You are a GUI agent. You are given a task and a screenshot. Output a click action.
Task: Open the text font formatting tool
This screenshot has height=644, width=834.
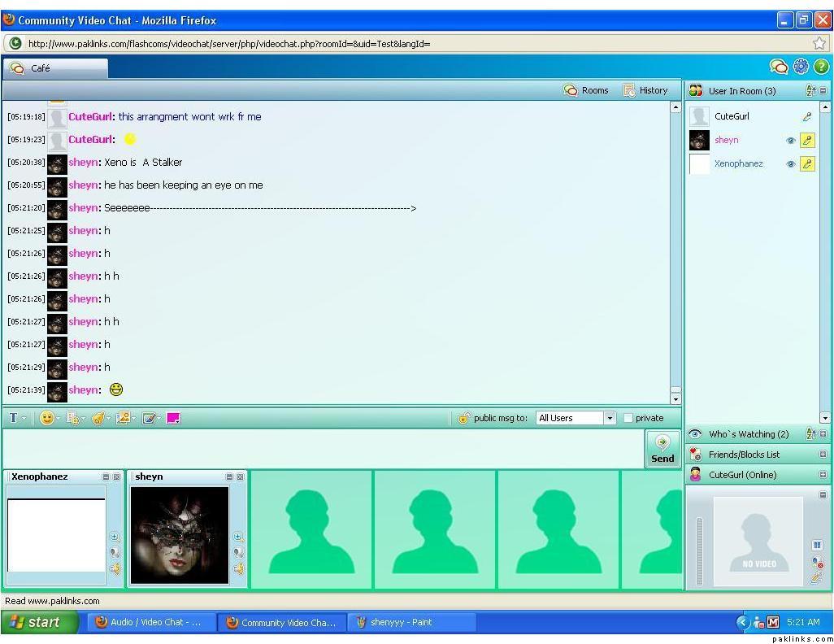click(14, 418)
